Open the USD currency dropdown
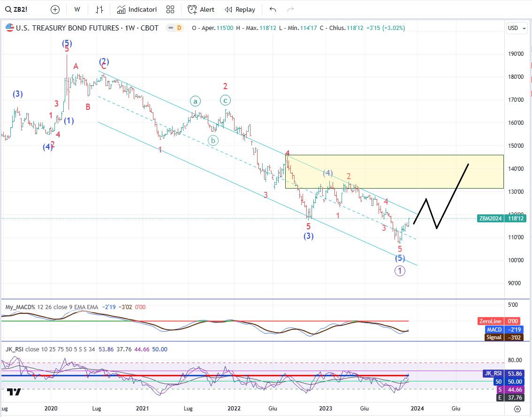This screenshot has height=417, width=532. tap(517, 28)
